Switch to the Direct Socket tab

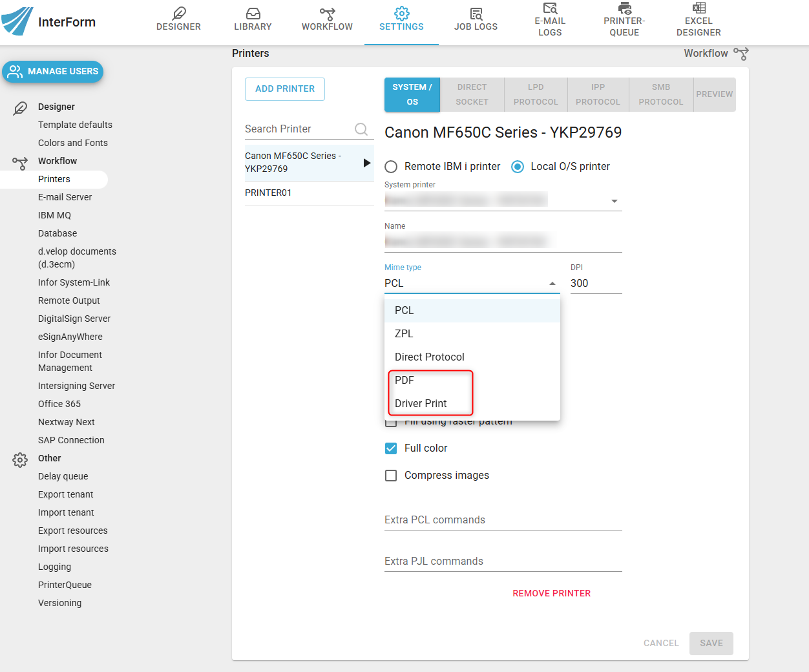coord(472,95)
